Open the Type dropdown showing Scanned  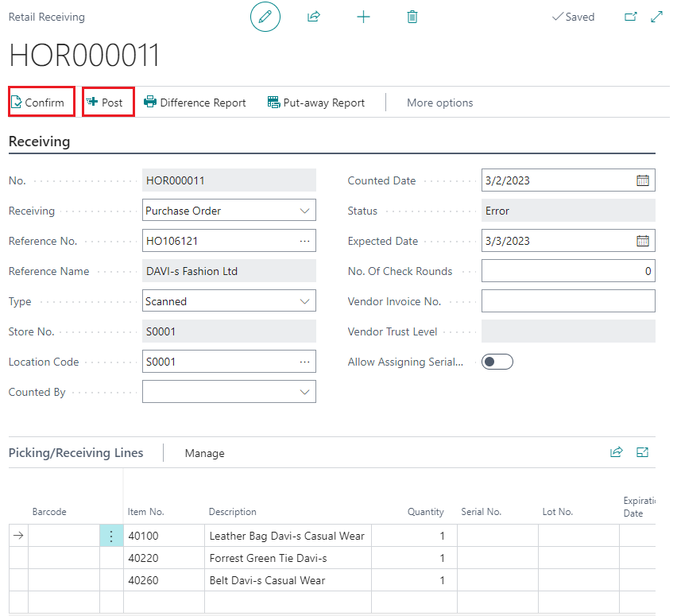[x=305, y=301]
